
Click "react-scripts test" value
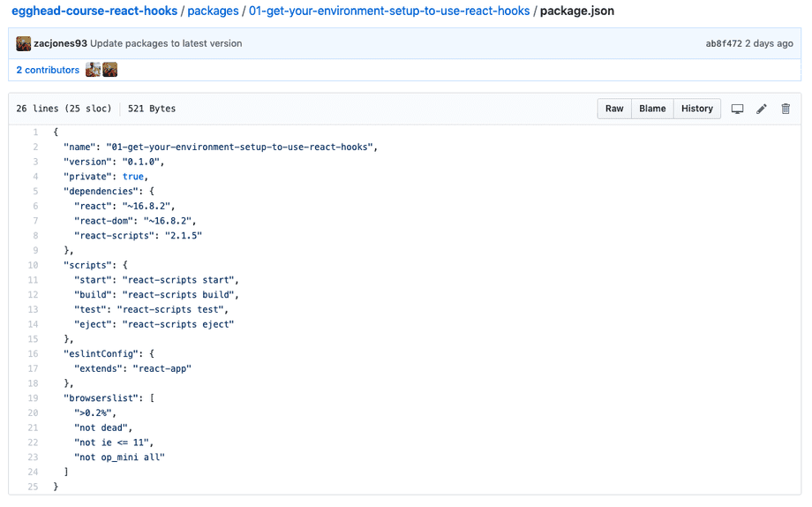click(171, 309)
